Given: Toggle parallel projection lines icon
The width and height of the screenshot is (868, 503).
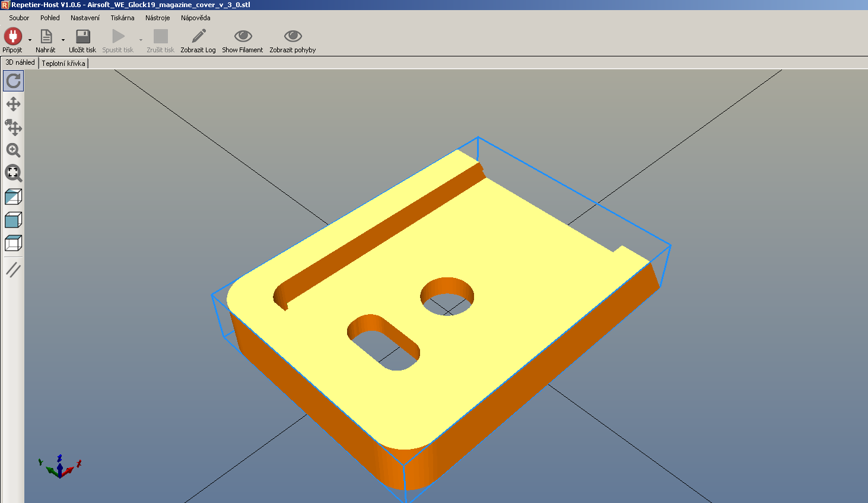Looking at the screenshot, I should coord(13,270).
